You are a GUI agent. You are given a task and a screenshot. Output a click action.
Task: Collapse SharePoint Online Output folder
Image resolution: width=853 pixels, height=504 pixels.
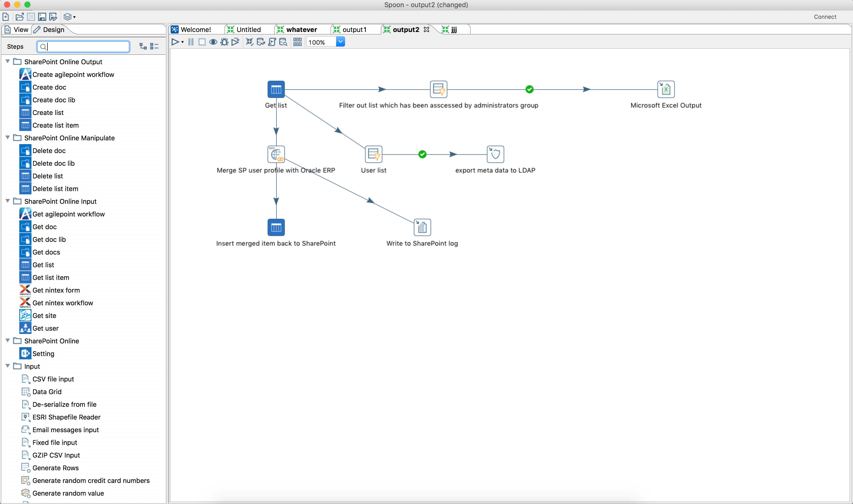point(7,61)
